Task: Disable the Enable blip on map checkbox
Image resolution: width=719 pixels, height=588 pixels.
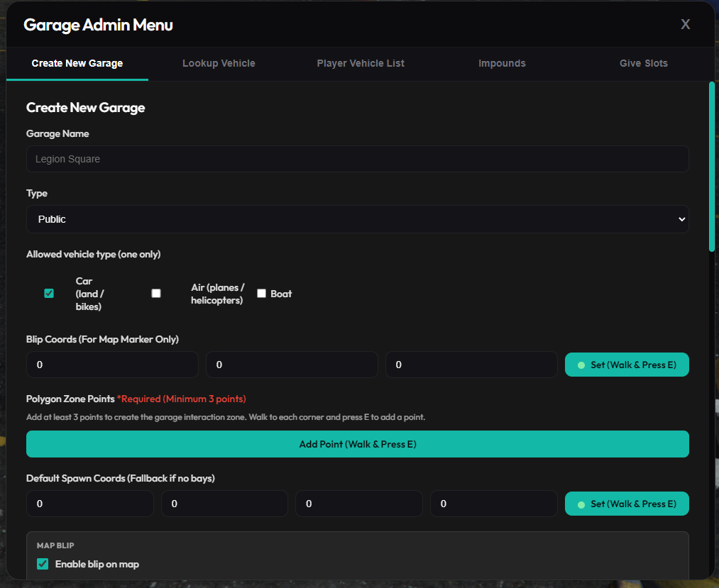Action: tap(43, 564)
